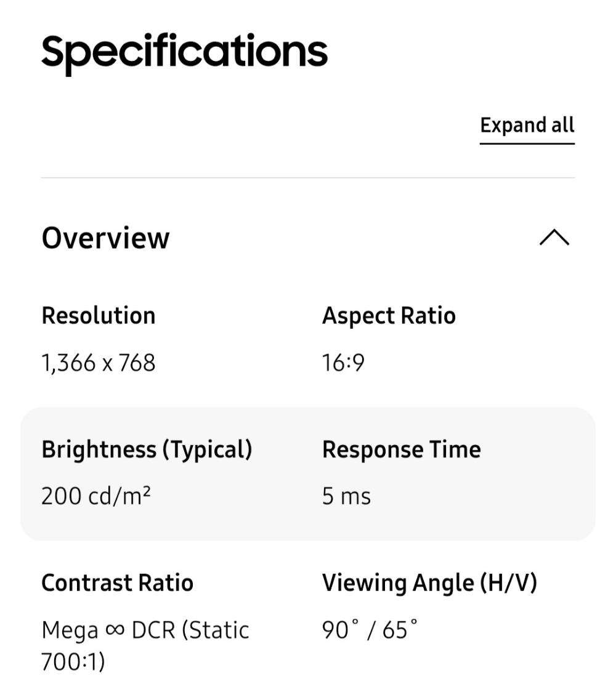616x689 pixels.
Task: Click the Overview section title
Action: point(105,238)
